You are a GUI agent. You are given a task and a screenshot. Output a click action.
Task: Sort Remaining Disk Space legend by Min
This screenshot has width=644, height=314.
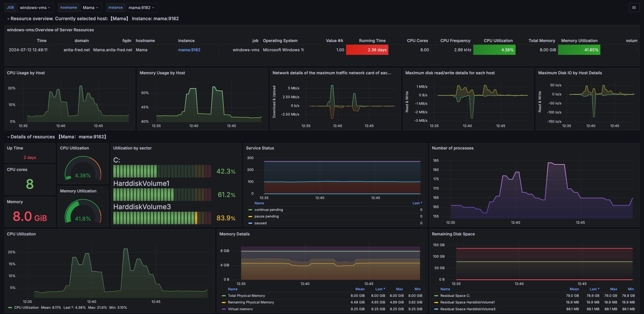(631, 289)
